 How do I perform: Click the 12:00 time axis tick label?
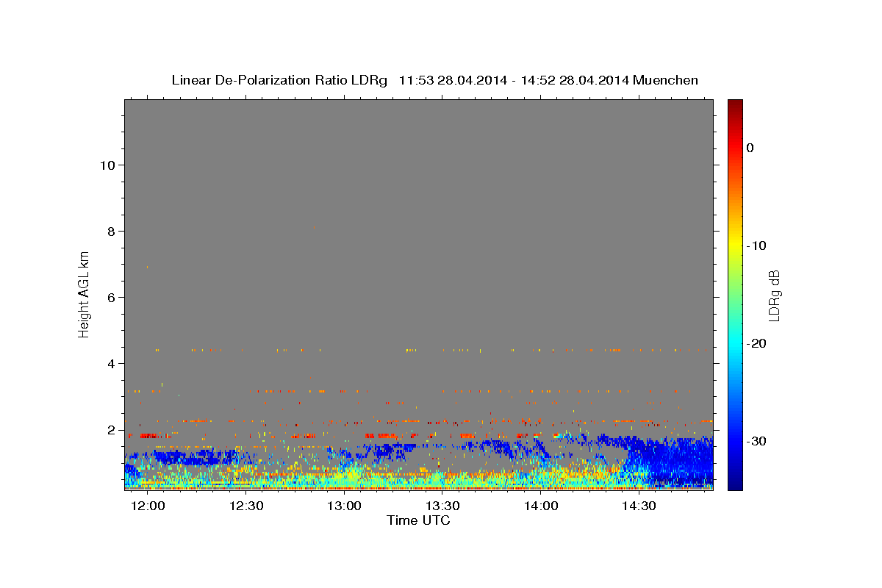point(148,506)
